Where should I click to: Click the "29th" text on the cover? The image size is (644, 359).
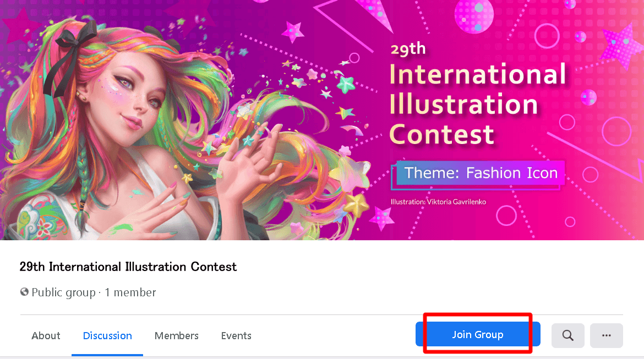[408, 49]
